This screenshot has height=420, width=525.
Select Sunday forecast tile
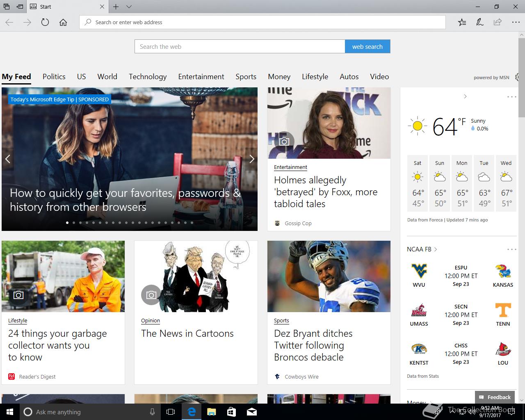[x=440, y=183]
